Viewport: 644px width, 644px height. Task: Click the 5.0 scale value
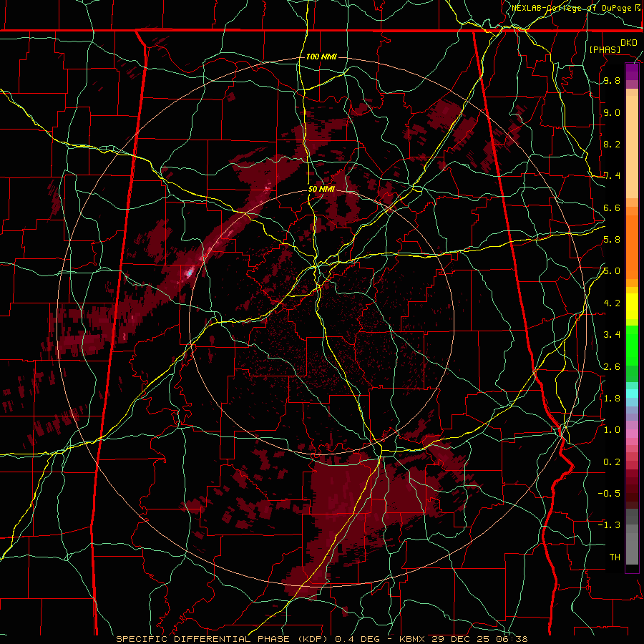pyautogui.click(x=612, y=271)
